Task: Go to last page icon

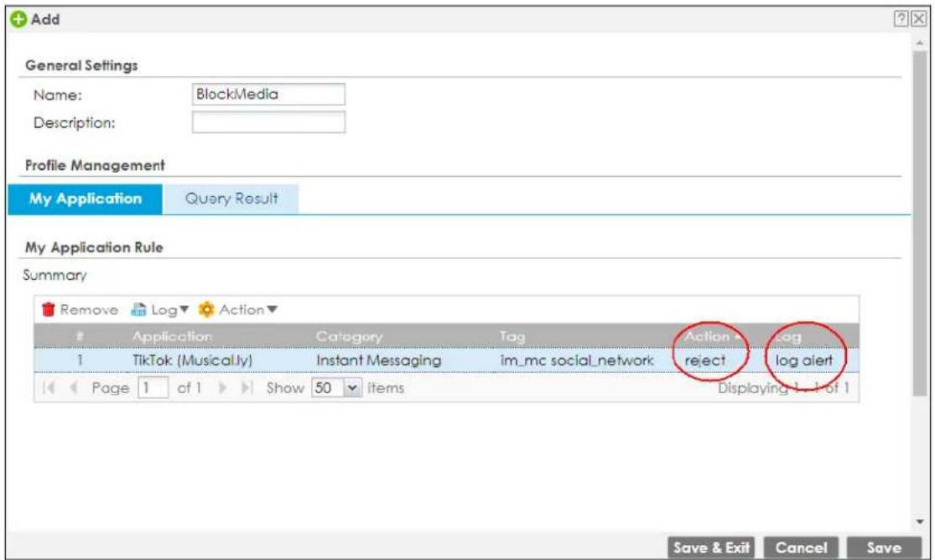Action: point(247,387)
